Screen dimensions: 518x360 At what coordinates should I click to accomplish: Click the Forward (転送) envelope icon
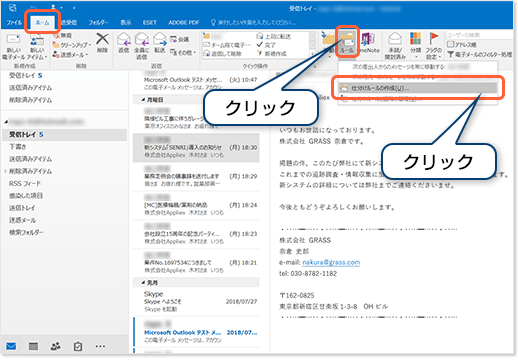coord(160,39)
